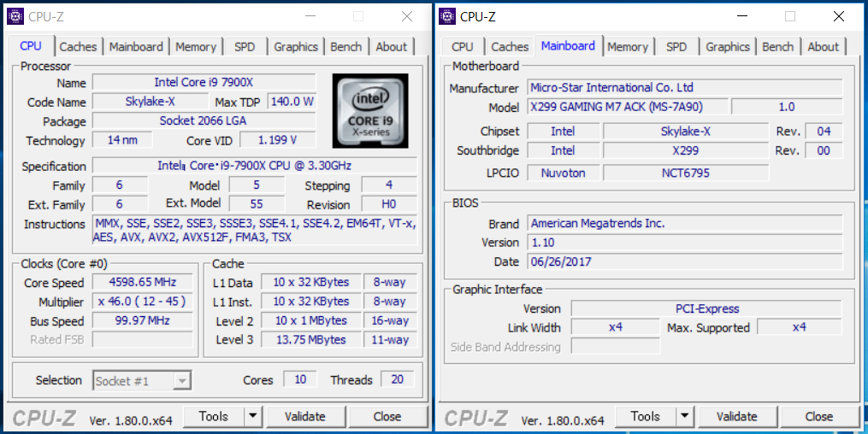Click the processor name field 'Intel Core i9 7900X'
Image resolution: width=868 pixels, height=434 pixels.
pyautogui.click(x=204, y=82)
